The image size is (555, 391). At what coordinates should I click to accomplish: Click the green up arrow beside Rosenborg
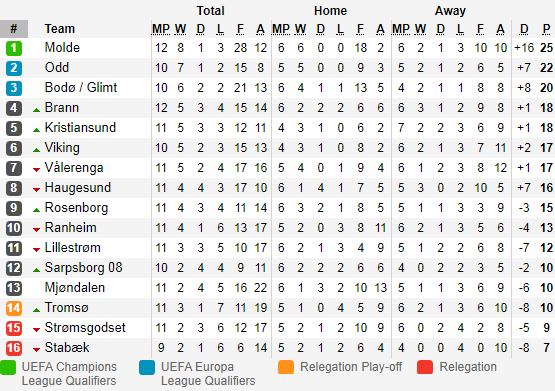(36, 210)
